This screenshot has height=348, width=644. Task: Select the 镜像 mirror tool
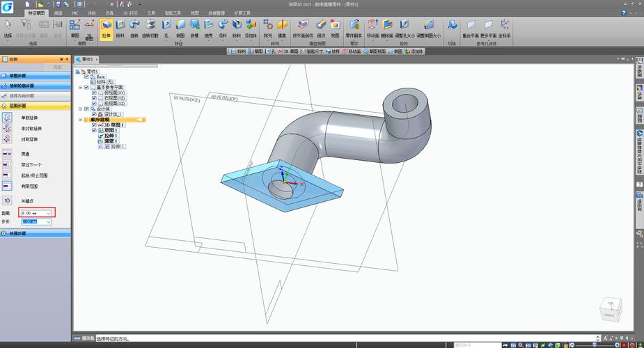point(282,29)
